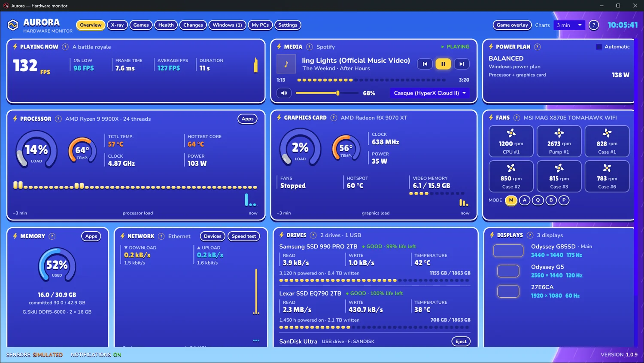
Task: Click the Processor Apps button
Action: [248, 119]
